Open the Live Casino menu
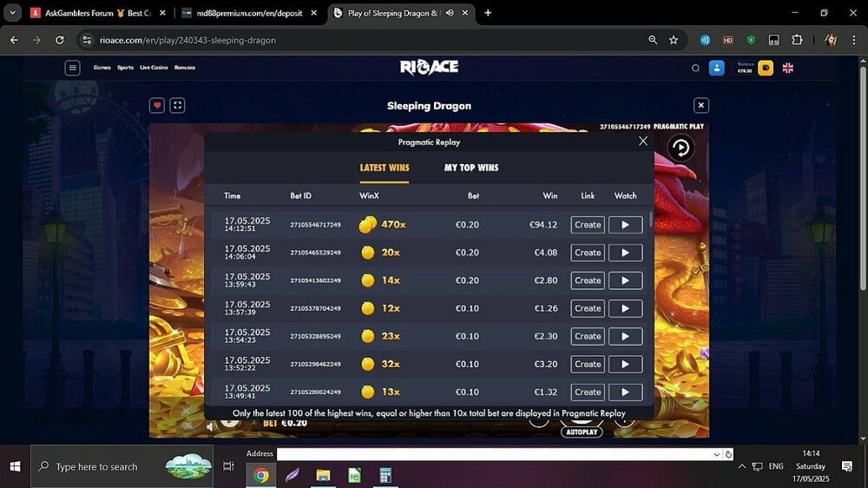Image resolution: width=868 pixels, height=488 pixels. point(154,68)
